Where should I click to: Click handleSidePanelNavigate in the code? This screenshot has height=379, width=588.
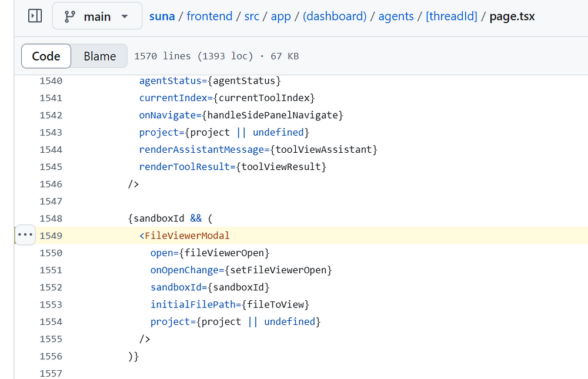click(x=273, y=115)
